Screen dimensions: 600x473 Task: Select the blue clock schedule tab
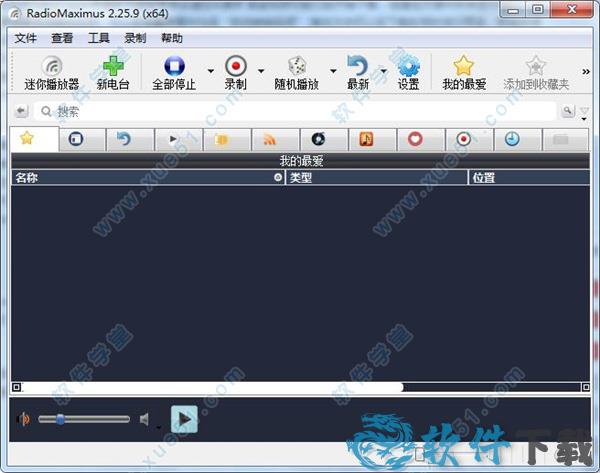[x=518, y=139]
